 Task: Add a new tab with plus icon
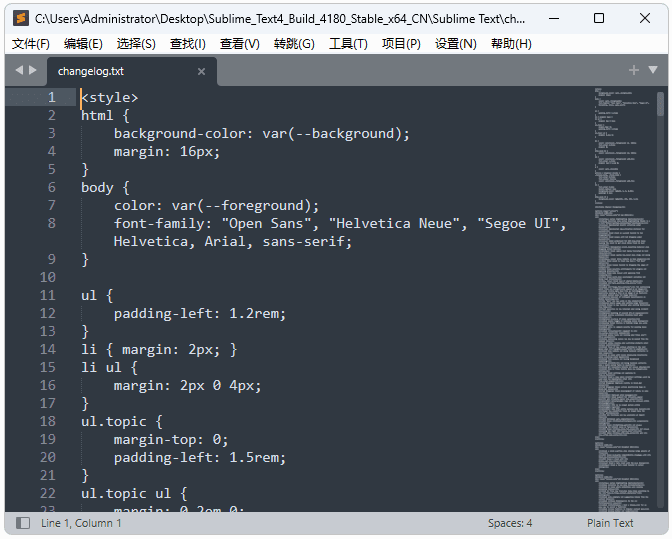633,70
